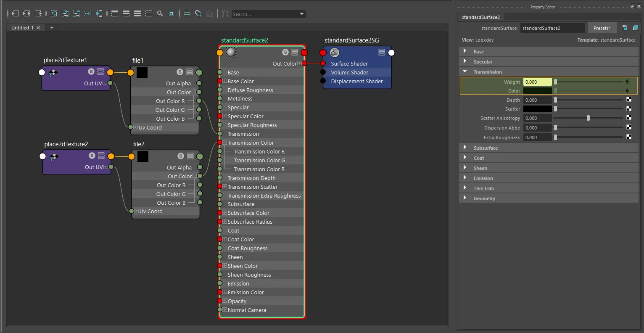Click the Rearrange Graph toolbar icon

coord(88,14)
